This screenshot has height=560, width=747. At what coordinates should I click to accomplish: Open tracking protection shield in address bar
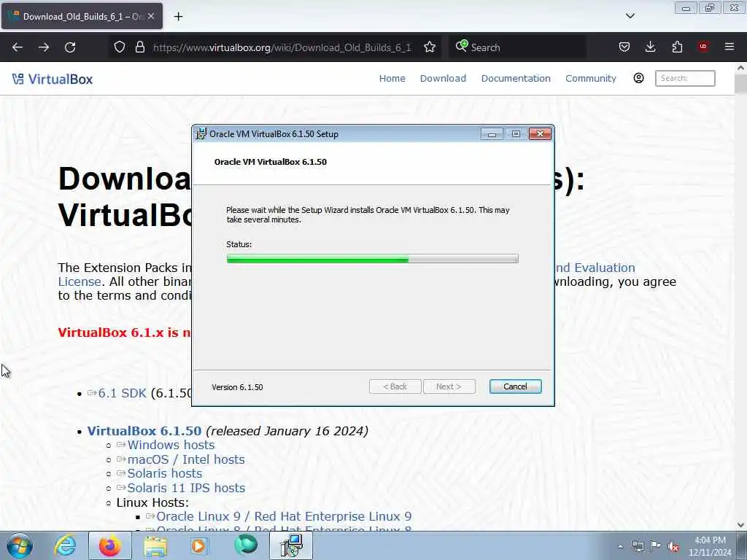120,47
